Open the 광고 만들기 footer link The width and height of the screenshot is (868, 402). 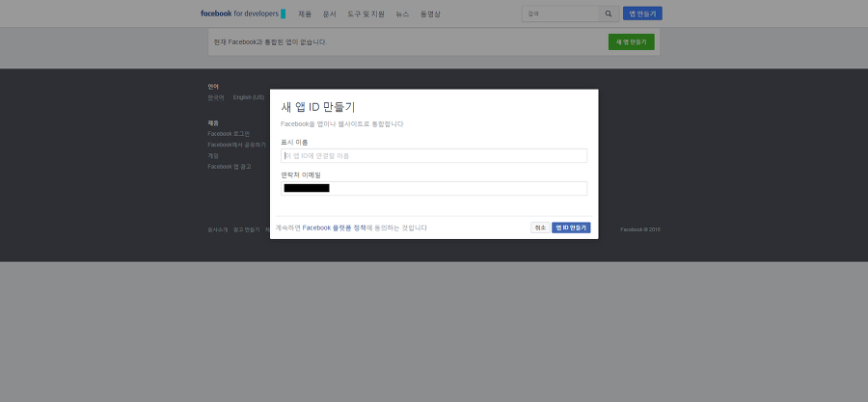246,229
